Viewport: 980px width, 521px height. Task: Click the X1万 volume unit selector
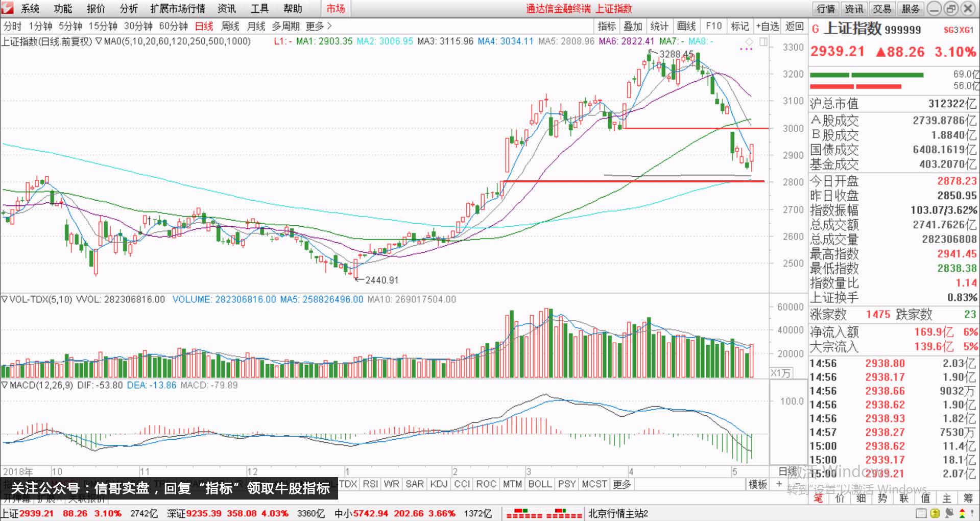click(x=780, y=373)
